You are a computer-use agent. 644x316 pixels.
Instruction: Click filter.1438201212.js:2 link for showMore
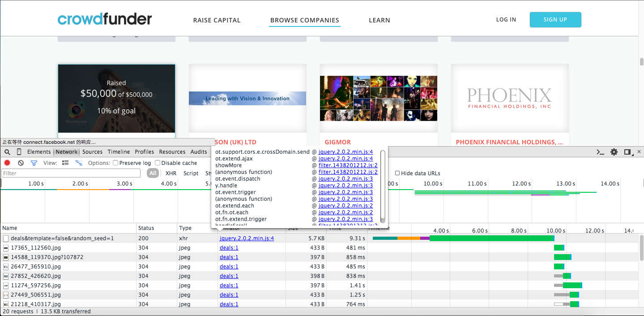(348, 165)
